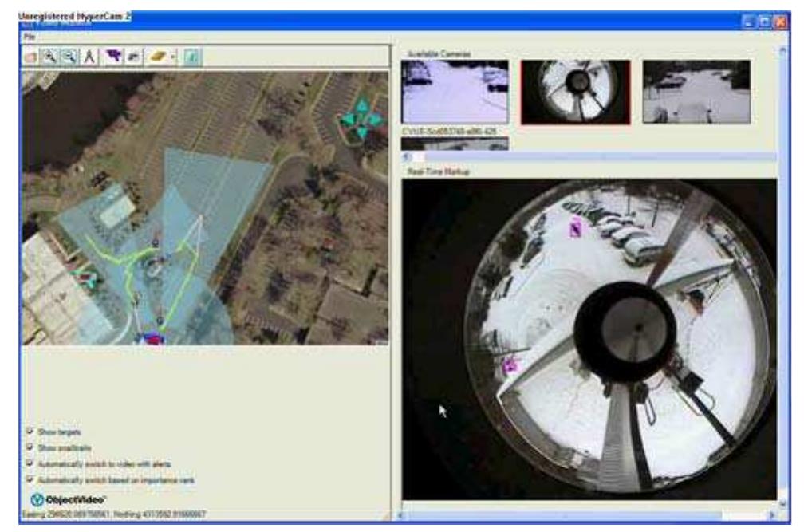Click the red-blue target marker on the map

coord(152,337)
